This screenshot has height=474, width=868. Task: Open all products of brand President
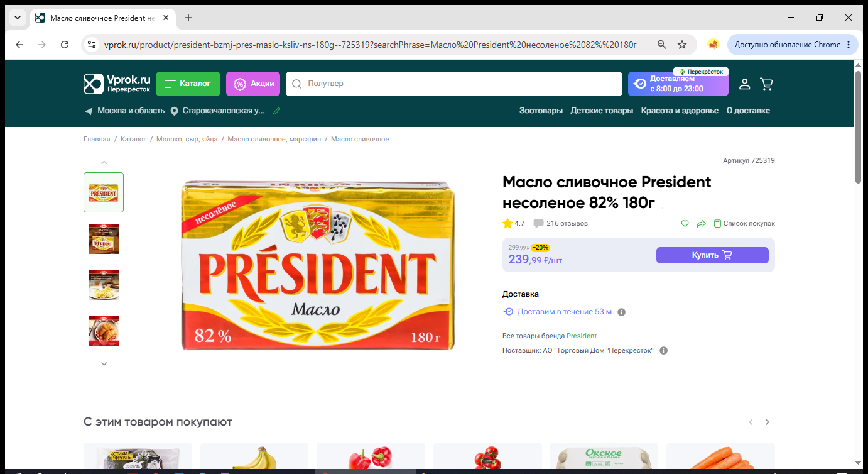[582, 336]
